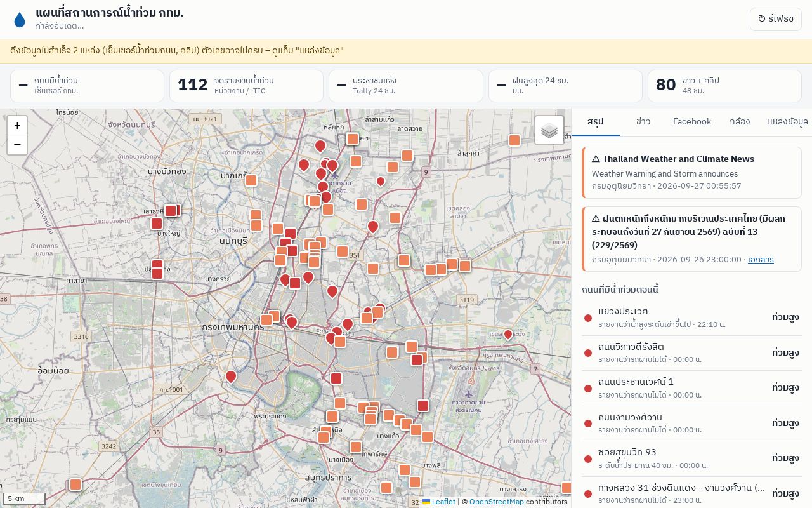This screenshot has width=812, height=508.
Task: Open the เอกสาร document link
Action: pos(761,260)
